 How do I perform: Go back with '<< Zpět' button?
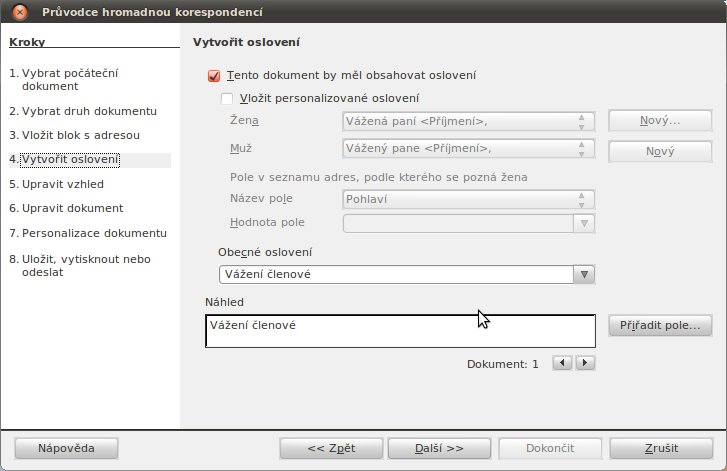point(331,448)
